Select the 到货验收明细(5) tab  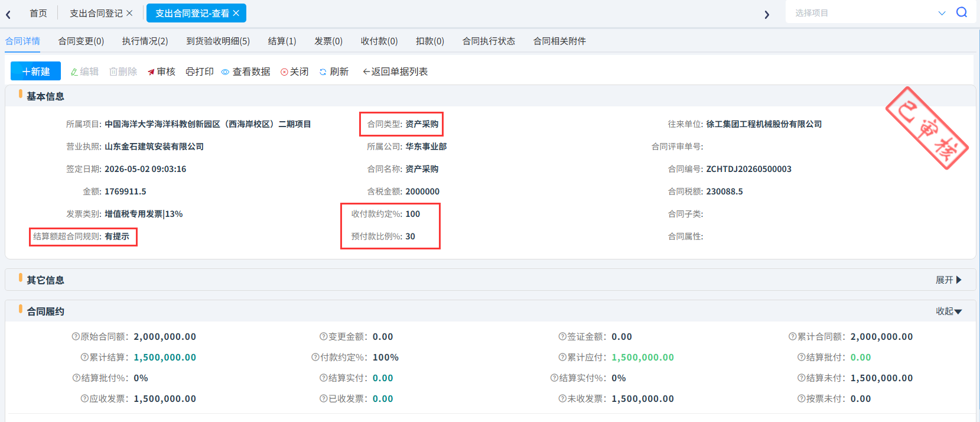[218, 41]
